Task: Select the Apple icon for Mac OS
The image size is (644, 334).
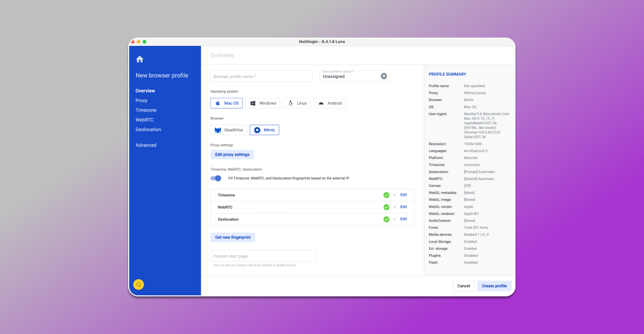Action: tap(217, 103)
